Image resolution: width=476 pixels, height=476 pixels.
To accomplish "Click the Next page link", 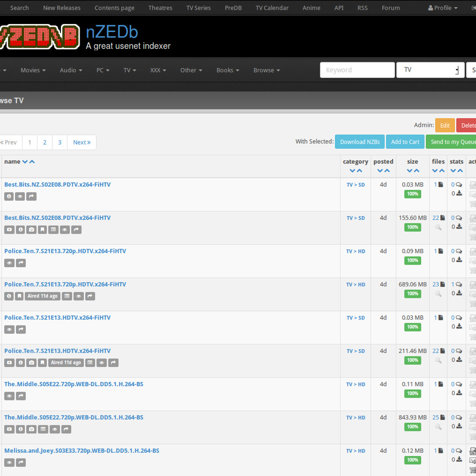I will pos(82,143).
